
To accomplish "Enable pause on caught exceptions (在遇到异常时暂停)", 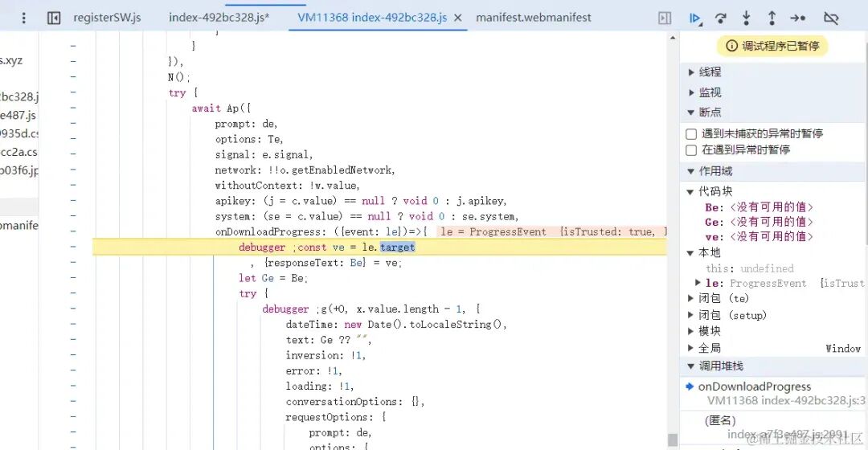I will [x=691, y=150].
